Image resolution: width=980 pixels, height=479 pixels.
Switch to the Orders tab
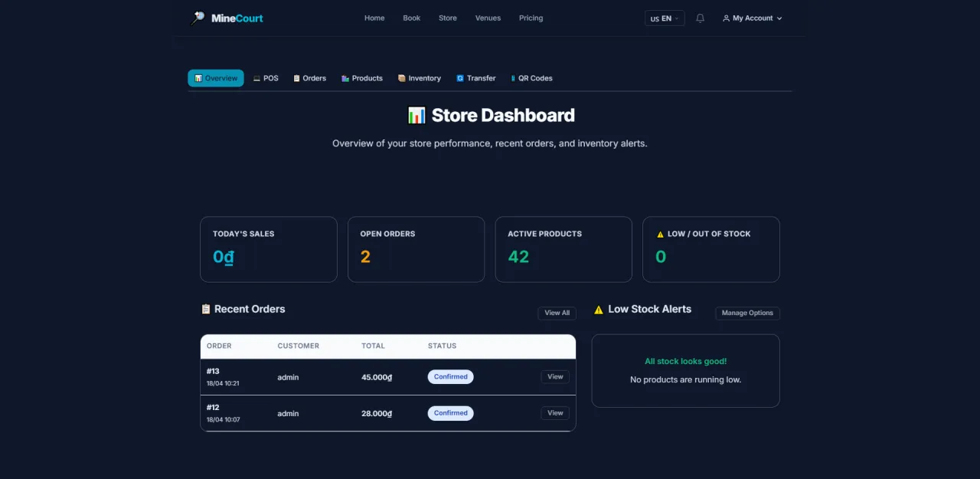(309, 78)
